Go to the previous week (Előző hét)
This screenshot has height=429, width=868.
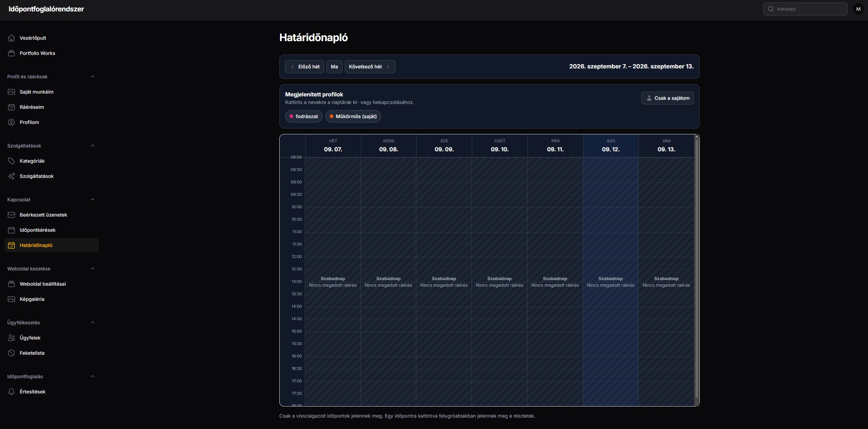tap(304, 67)
